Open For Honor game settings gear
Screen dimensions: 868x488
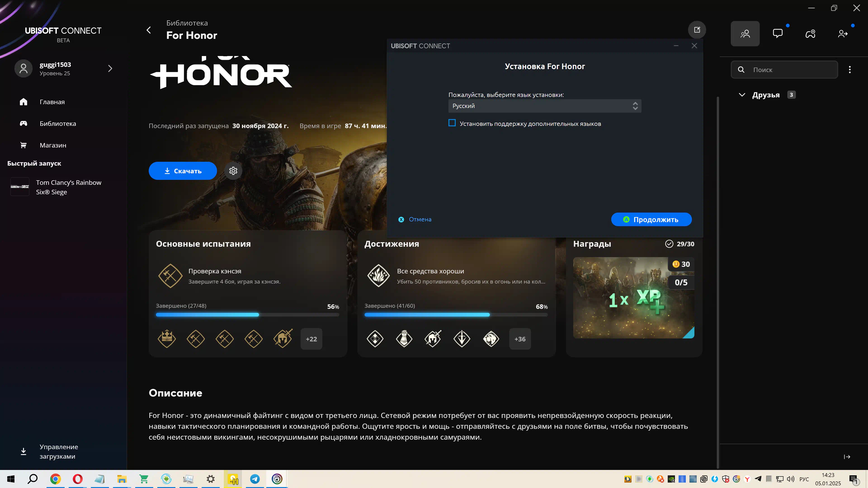[233, 171]
